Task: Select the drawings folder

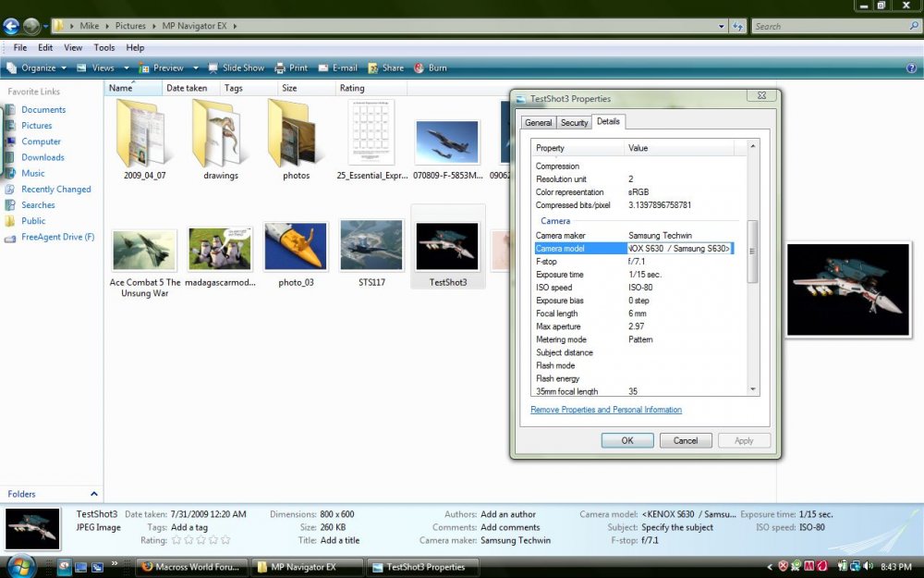Action: 221,141
